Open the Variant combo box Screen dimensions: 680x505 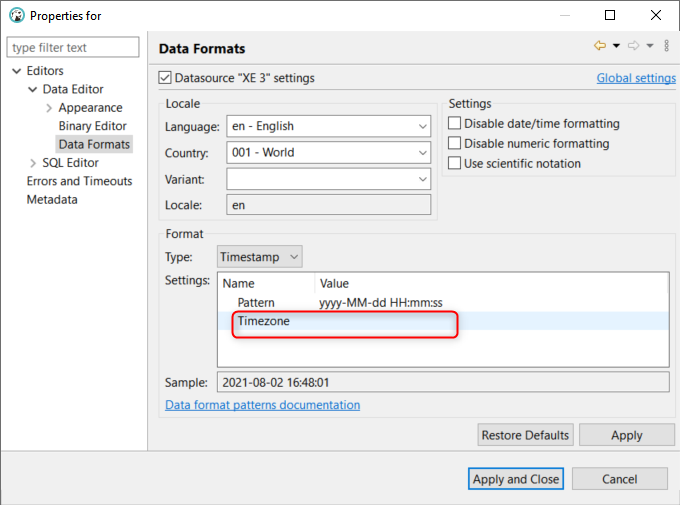(x=328, y=179)
